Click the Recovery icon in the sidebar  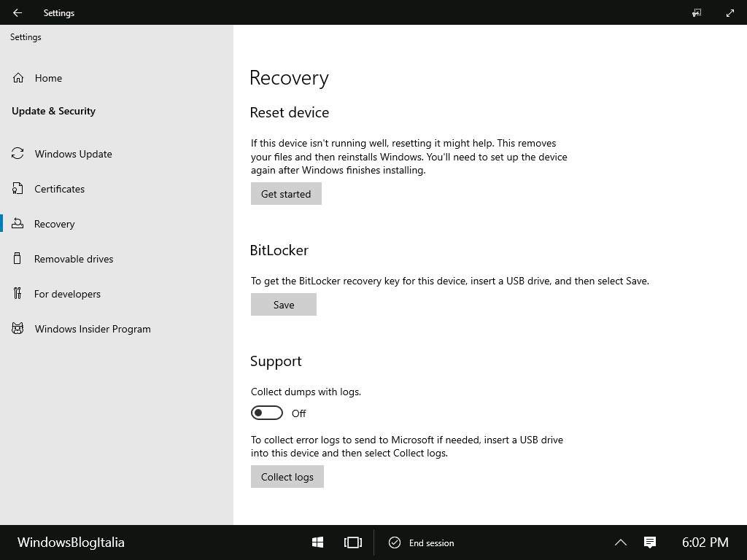tap(18, 223)
